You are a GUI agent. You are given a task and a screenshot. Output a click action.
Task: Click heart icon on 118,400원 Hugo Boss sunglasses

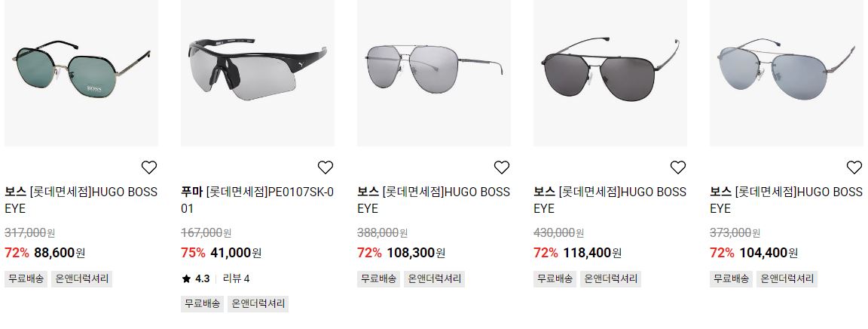[677, 167]
